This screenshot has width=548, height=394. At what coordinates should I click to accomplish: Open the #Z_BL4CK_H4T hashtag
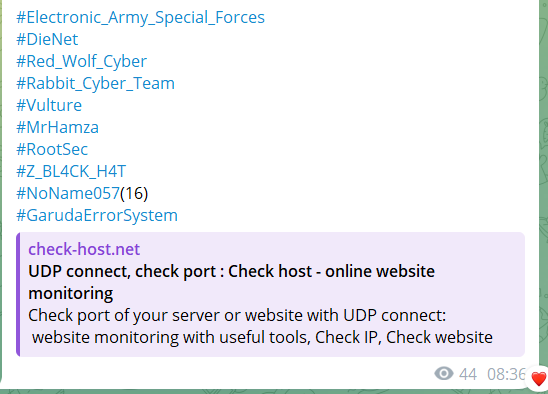click(x=71, y=171)
